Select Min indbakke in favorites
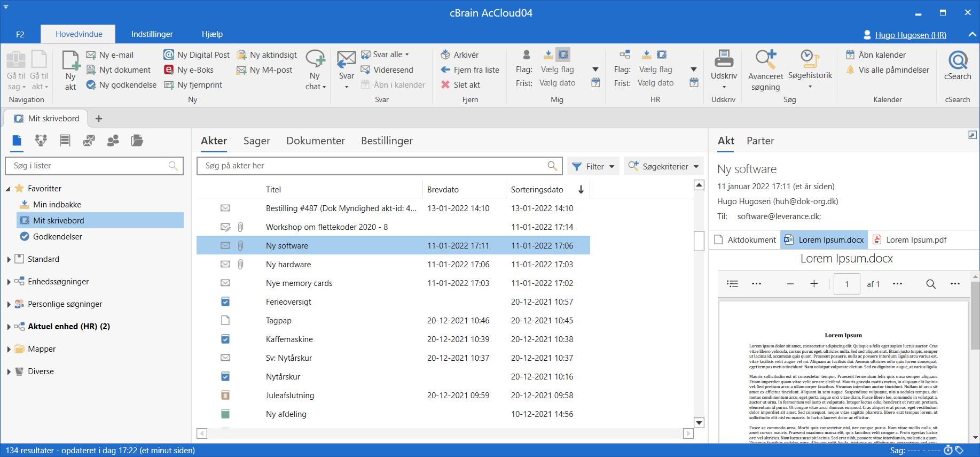The width and height of the screenshot is (980, 457). pyautogui.click(x=57, y=205)
